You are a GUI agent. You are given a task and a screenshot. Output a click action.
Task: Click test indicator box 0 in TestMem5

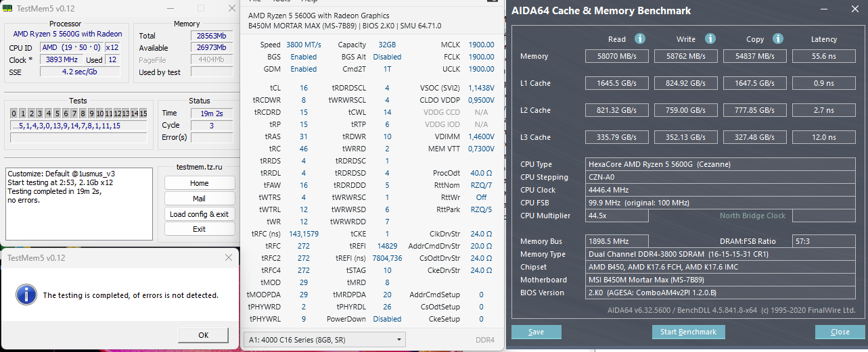(14, 114)
